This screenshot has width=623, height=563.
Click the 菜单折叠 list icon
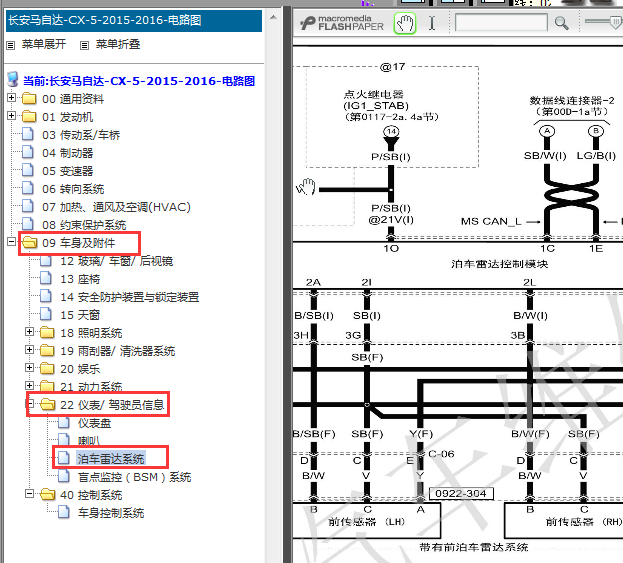(x=84, y=45)
